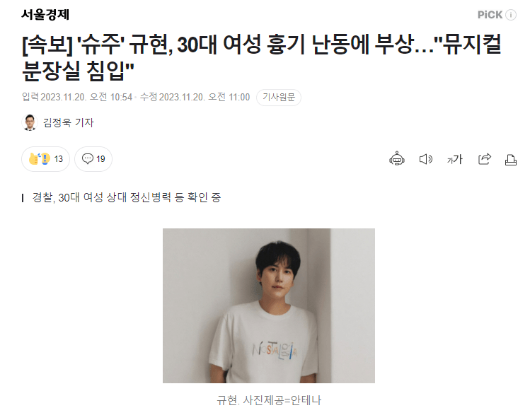This screenshot has width=530, height=420.
Task: Click the photo caption 규현. 사진제공=안테나
Action: 269,400
